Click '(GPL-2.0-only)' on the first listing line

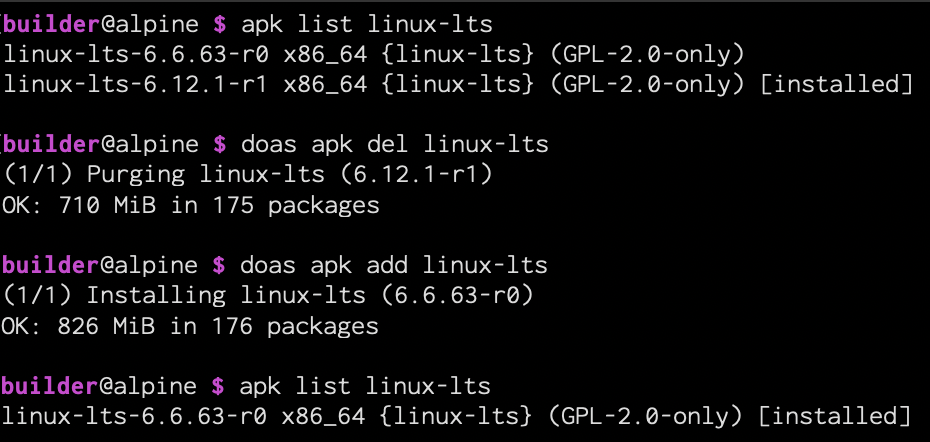647,55
